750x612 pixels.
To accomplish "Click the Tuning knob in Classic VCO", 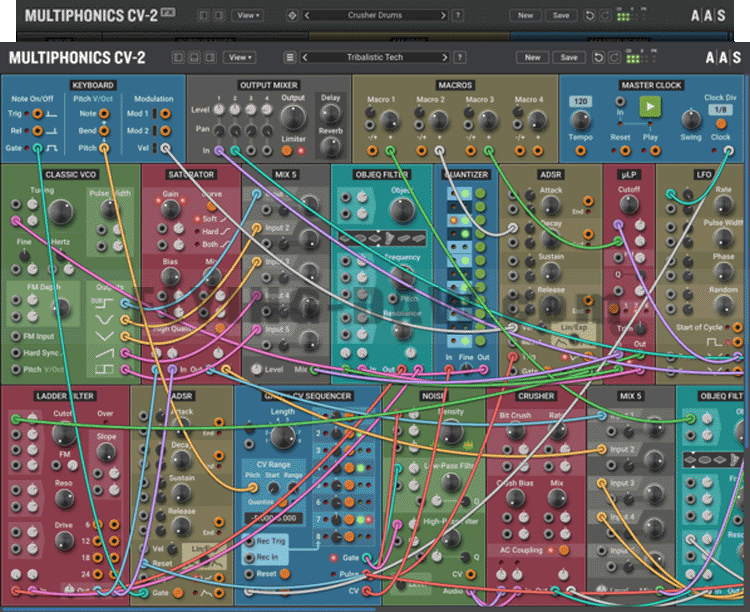I will (x=61, y=212).
